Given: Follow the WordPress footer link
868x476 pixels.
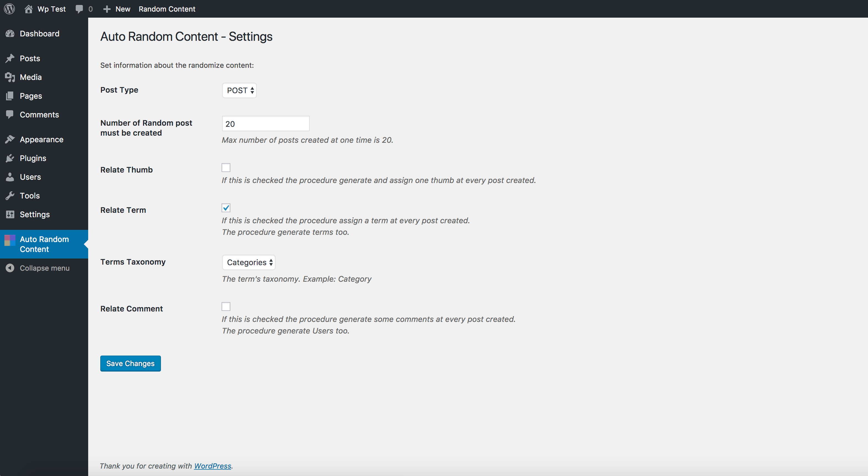Looking at the screenshot, I should click(x=212, y=466).
